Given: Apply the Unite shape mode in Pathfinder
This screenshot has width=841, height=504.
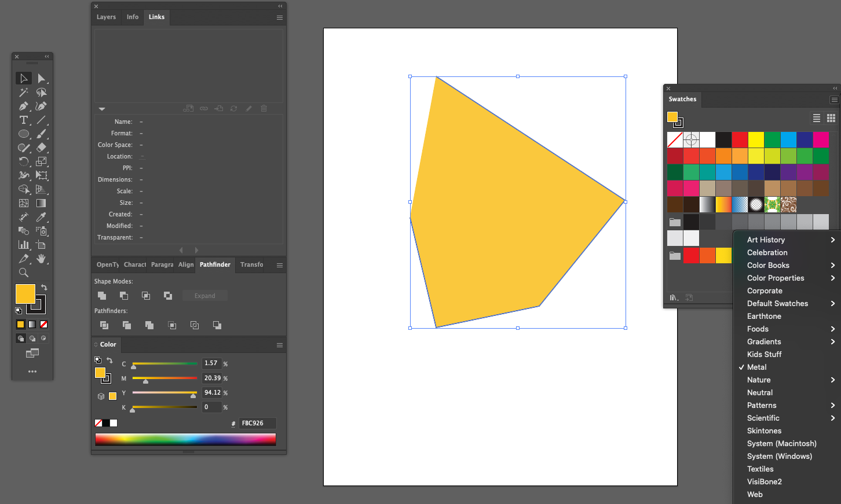Looking at the screenshot, I should (x=102, y=295).
